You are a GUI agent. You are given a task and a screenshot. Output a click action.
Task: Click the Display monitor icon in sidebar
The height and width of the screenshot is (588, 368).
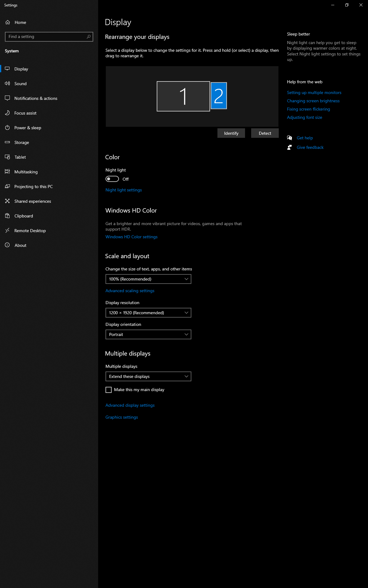click(7, 69)
